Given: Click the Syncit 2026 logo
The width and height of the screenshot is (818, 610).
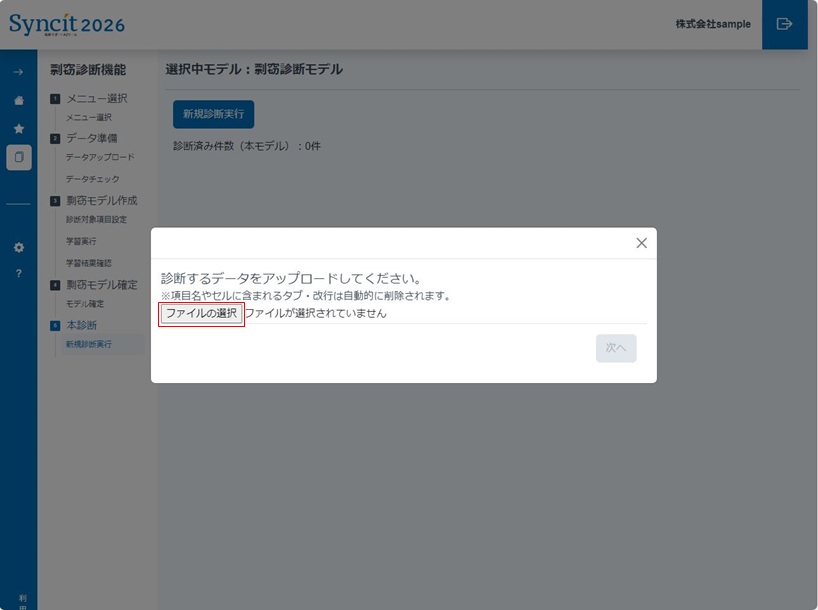Looking at the screenshot, I should point(67,24).
